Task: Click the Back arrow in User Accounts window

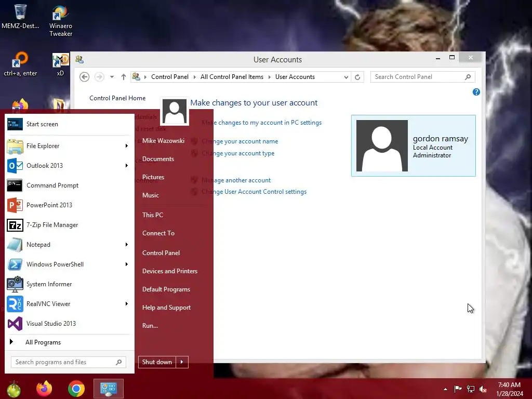Action: 85,77
